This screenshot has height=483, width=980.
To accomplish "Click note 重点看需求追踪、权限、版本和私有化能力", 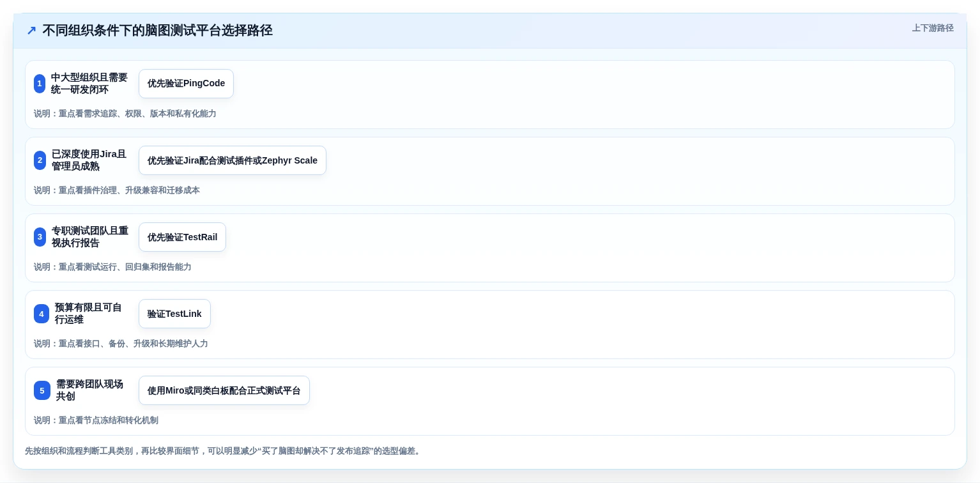I will coord(125,114).
